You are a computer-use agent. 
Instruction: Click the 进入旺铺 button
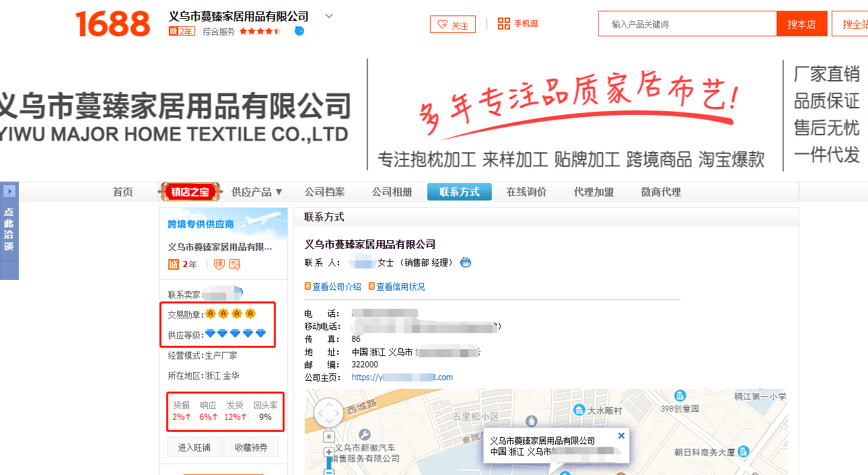point(194,447)
